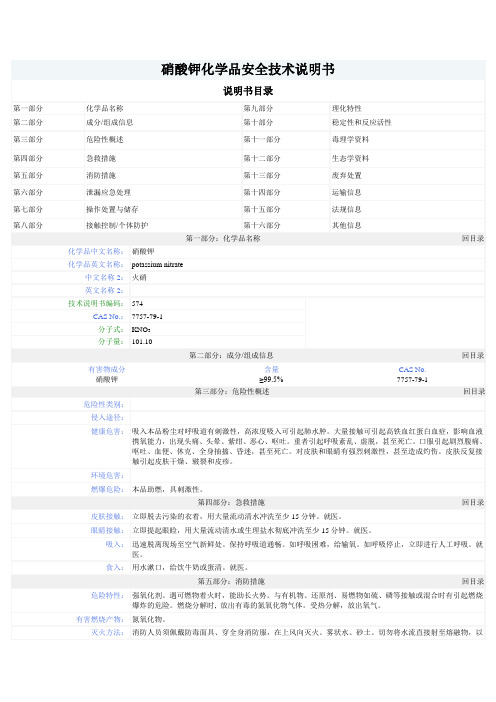The height and width of the screenshot is (702, 496).
Task: Click the 含量 column header
Action: pyautogui.click(x=271, y=369)
